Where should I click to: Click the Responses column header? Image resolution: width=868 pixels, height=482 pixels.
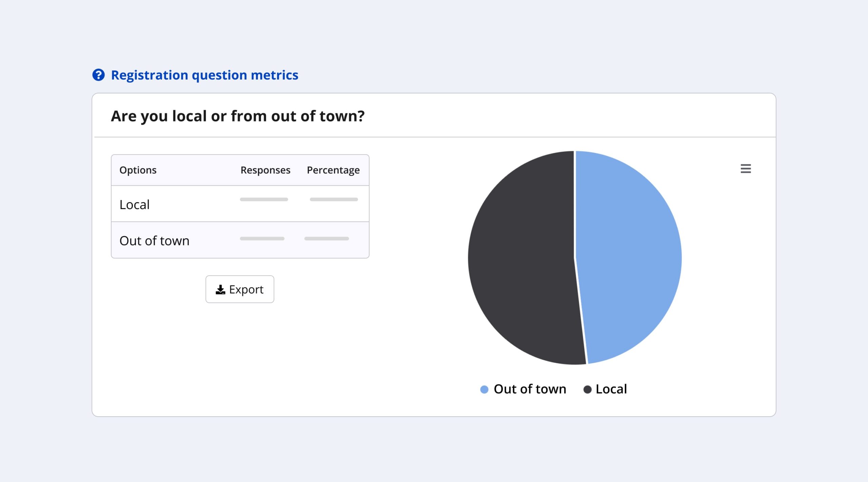click(265, 170)
